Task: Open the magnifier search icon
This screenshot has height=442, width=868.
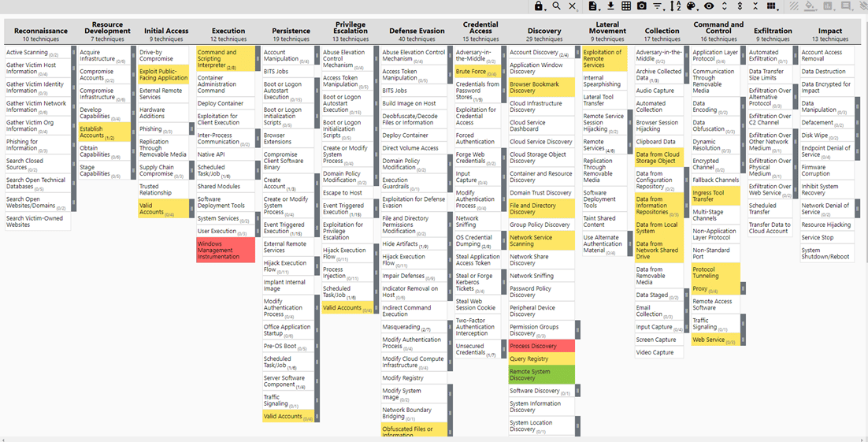Action: (x=556, y=6)
